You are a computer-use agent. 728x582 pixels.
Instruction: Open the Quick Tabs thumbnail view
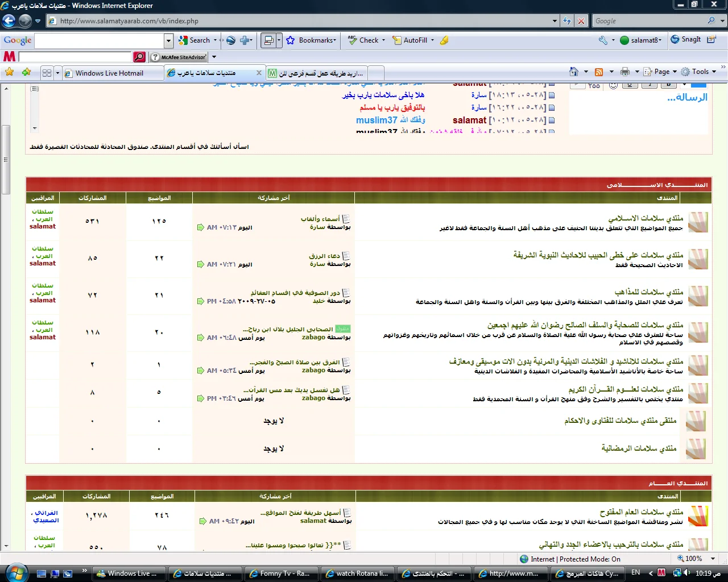click(47, 73)
